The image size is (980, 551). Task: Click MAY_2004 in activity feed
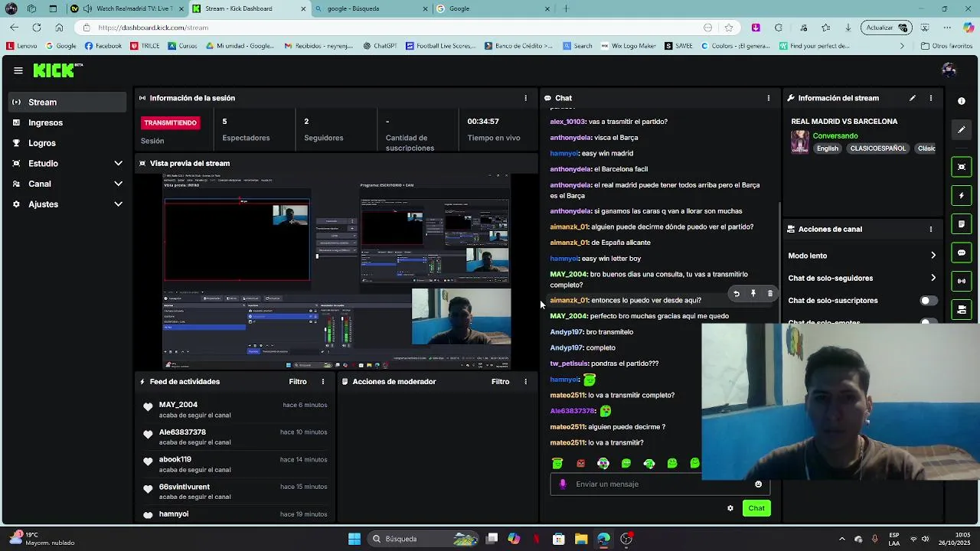[x=178, y=405]
